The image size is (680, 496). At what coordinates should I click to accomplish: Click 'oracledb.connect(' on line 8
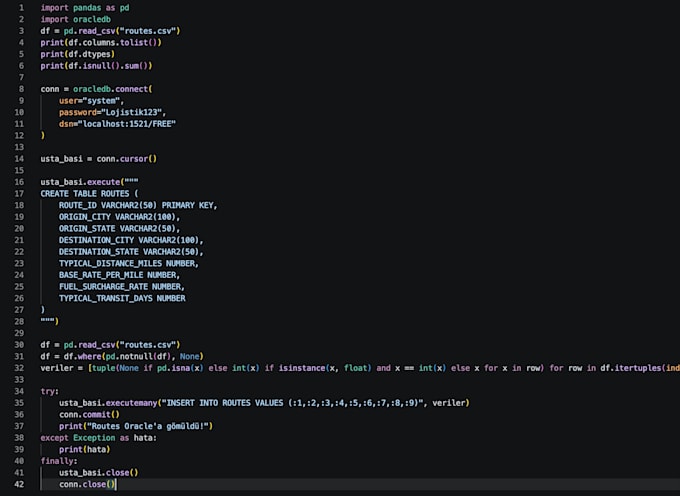coord(112,89)
